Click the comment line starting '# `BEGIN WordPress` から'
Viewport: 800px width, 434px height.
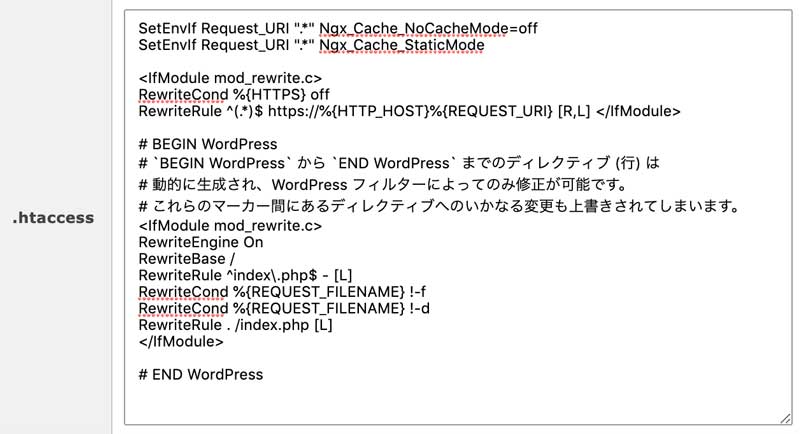coord(399,163)
